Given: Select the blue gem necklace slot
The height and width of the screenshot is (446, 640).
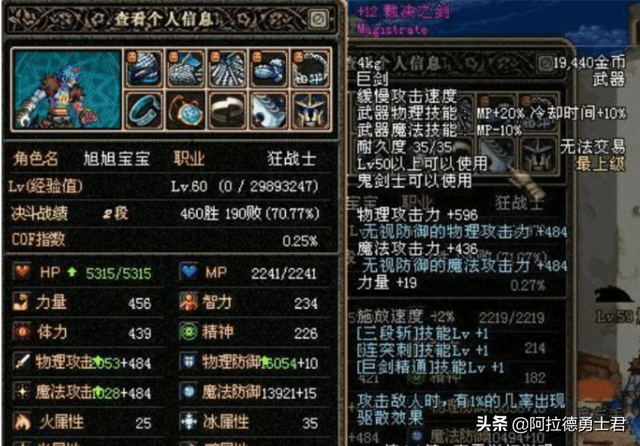Looking at the screenshot, I should pos(185,110).
